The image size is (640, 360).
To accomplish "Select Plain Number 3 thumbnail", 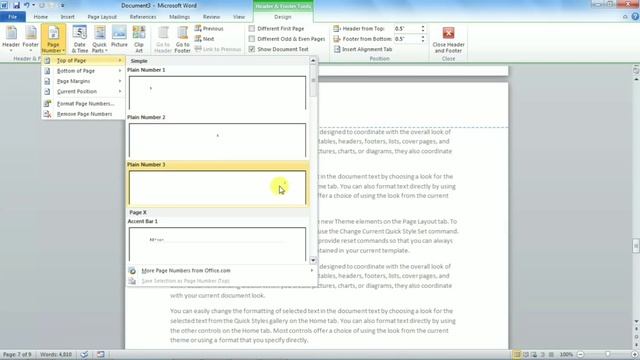I will point(217,188).
